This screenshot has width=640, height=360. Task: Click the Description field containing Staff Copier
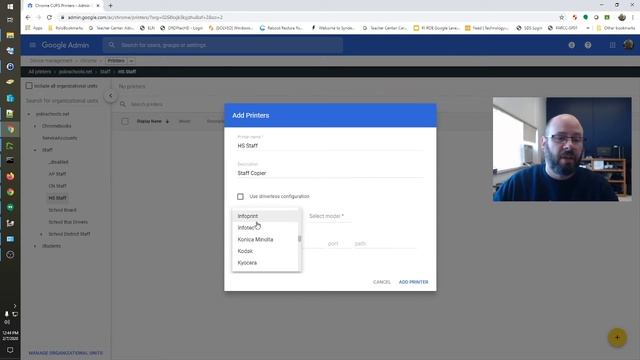click(330, 173)
